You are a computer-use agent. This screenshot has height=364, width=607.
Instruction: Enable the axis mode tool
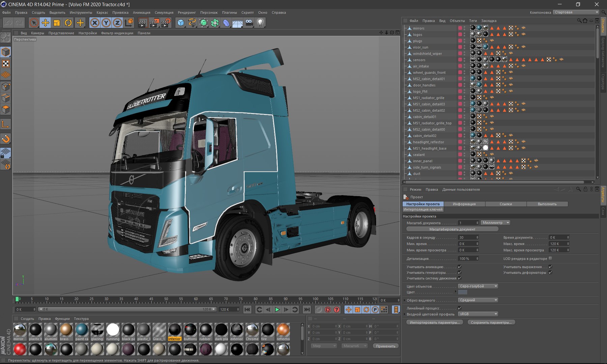pos(6,124)
